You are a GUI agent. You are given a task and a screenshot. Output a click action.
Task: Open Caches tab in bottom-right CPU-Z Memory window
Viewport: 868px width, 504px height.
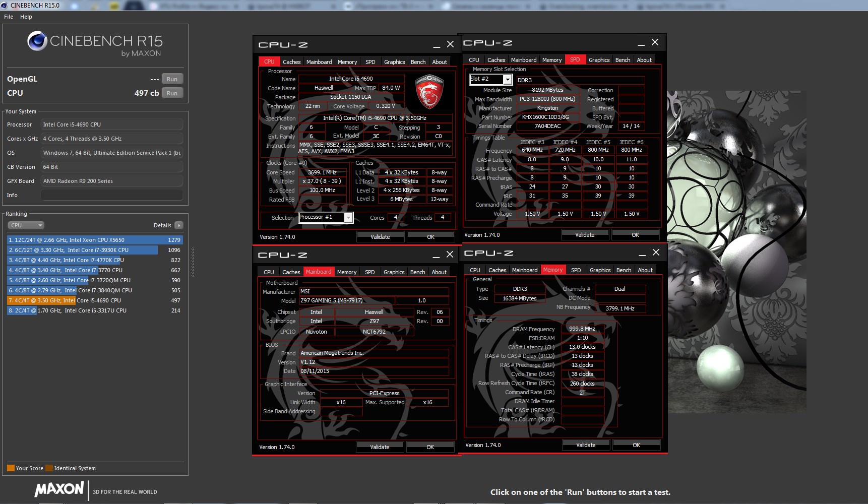pos(497,270)
